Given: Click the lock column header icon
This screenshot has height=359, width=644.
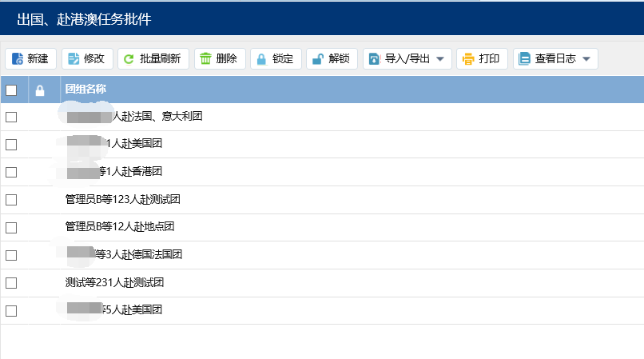Looking at the screenshot, I should click(40, 90).
